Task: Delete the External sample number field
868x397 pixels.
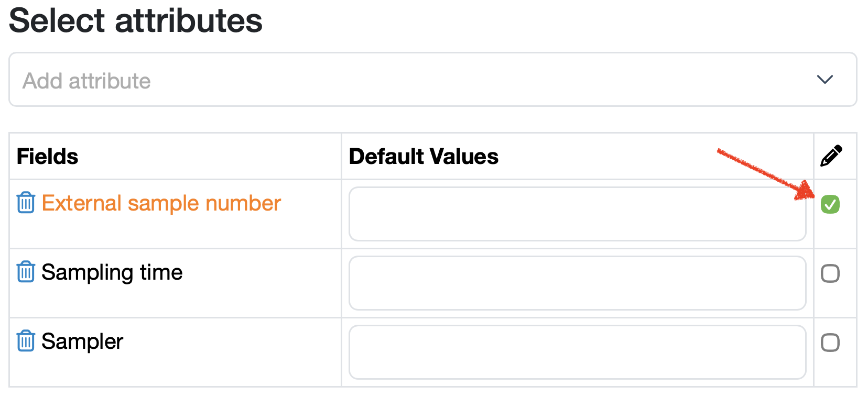Action: tap(26, 203)
